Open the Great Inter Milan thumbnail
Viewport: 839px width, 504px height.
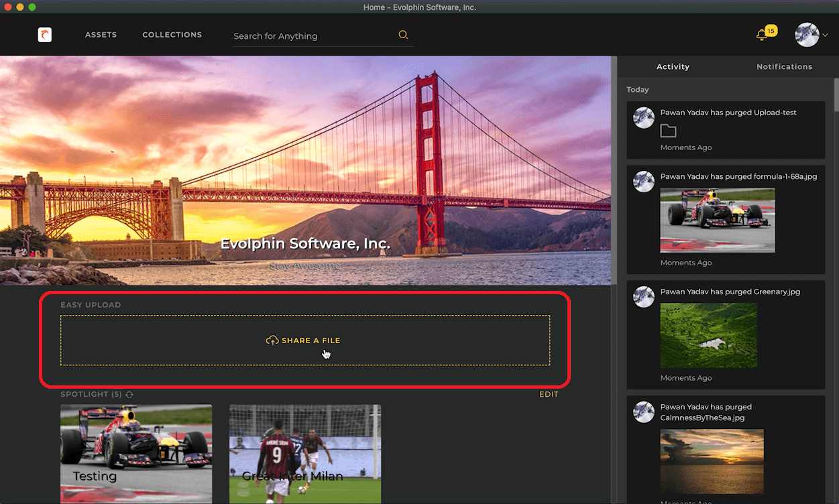tap(305, 454)
